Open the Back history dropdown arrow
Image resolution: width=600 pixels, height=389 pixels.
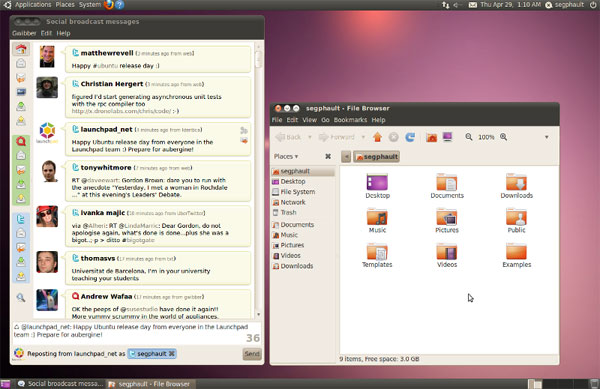click(310, 137)
